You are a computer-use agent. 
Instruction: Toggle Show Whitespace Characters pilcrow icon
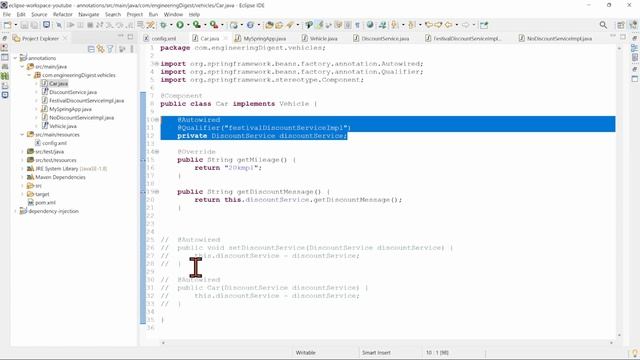357,25
